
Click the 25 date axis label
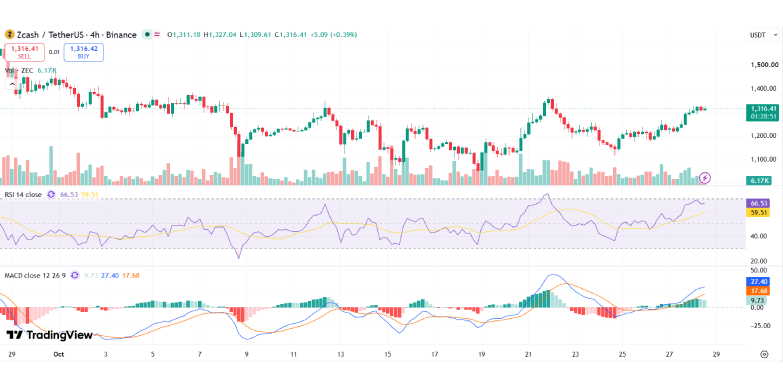[x=622, y=354]
